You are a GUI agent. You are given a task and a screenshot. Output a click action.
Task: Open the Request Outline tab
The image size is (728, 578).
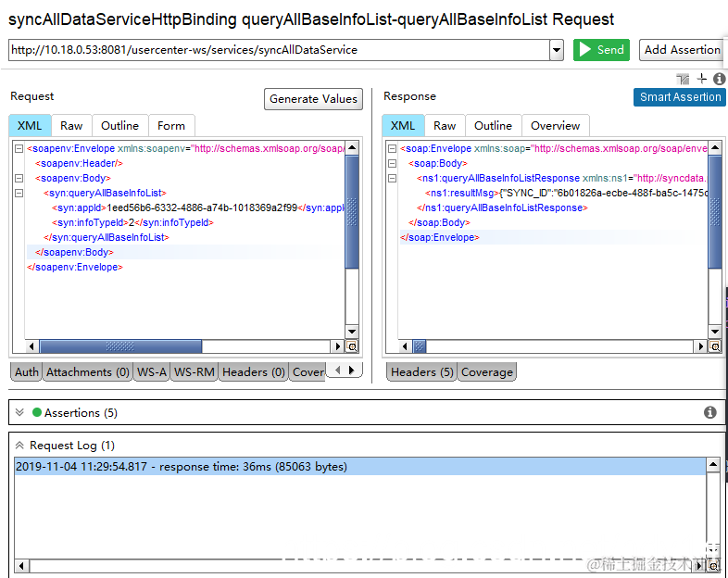[x=119, y=126]
